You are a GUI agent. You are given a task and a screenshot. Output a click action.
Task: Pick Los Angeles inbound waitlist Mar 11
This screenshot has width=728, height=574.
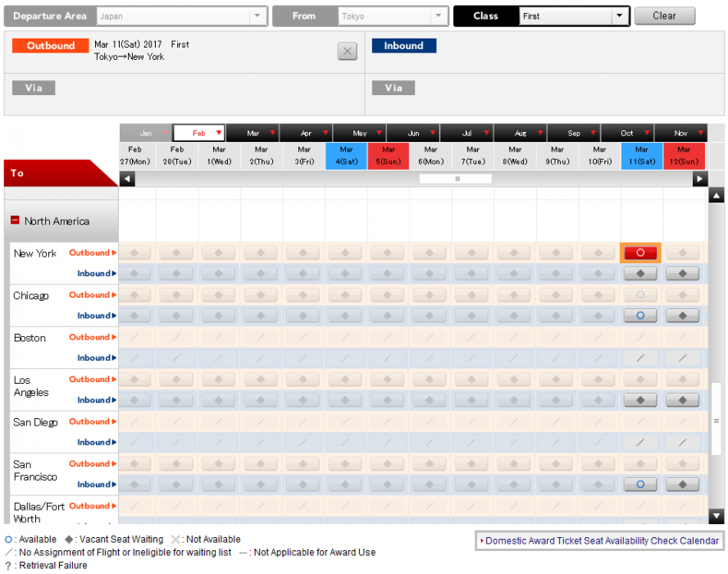point(641,400)
